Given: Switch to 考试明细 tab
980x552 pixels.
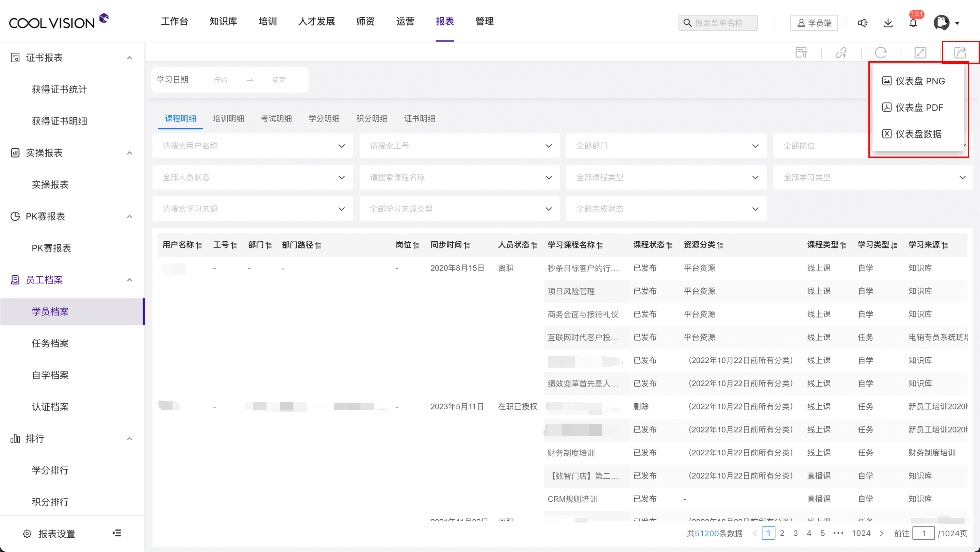Looking at the screenshot, I should tap(276, 118).
